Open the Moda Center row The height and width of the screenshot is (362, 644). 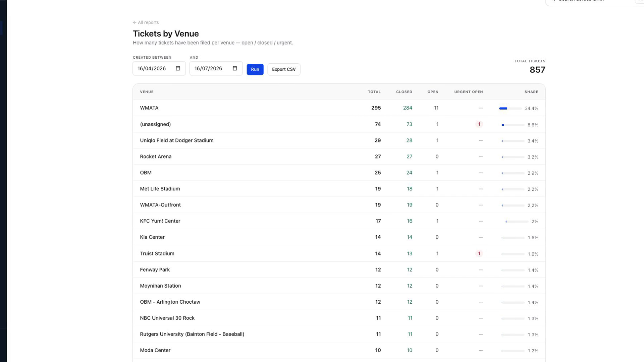coord(339,350)
